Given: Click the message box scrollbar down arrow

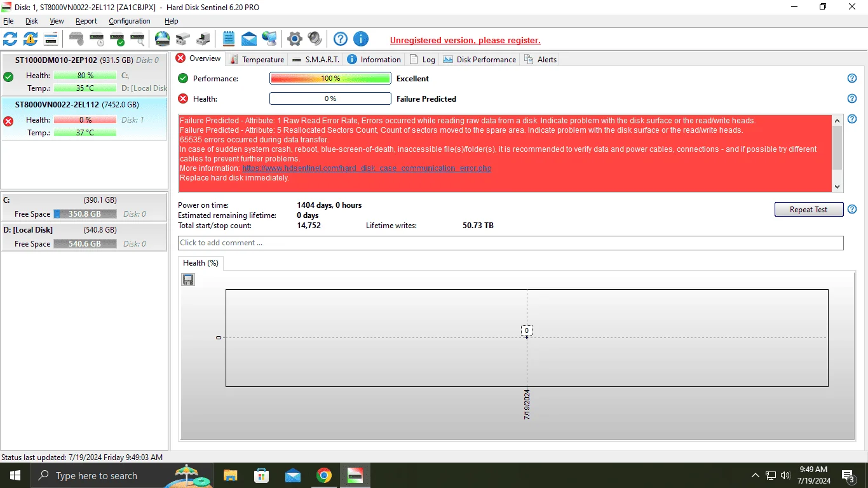Looking at the screenshot, I should point(837,187).
